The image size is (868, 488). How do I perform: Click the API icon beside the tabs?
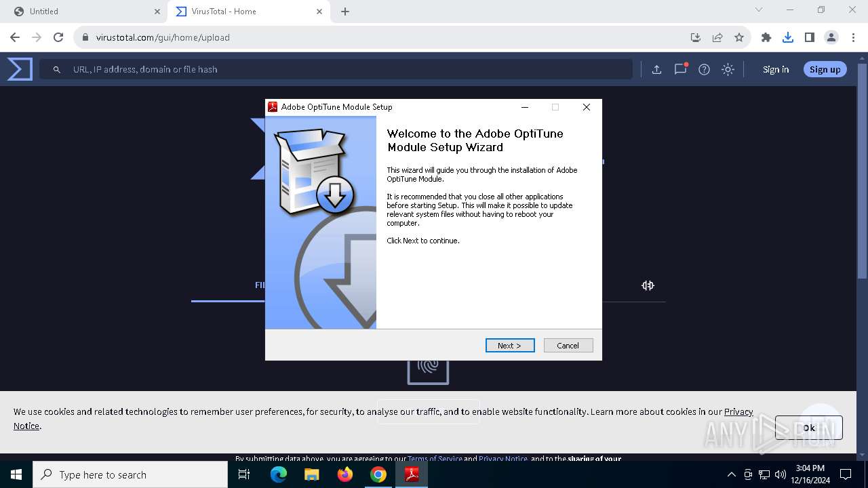pyautogui.click(x=648, y=285)
